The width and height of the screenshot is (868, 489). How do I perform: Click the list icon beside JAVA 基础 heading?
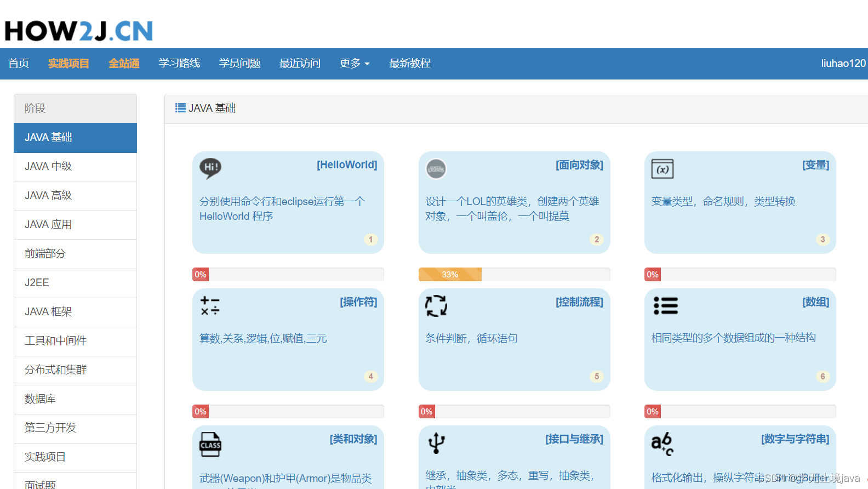[180, 108]
